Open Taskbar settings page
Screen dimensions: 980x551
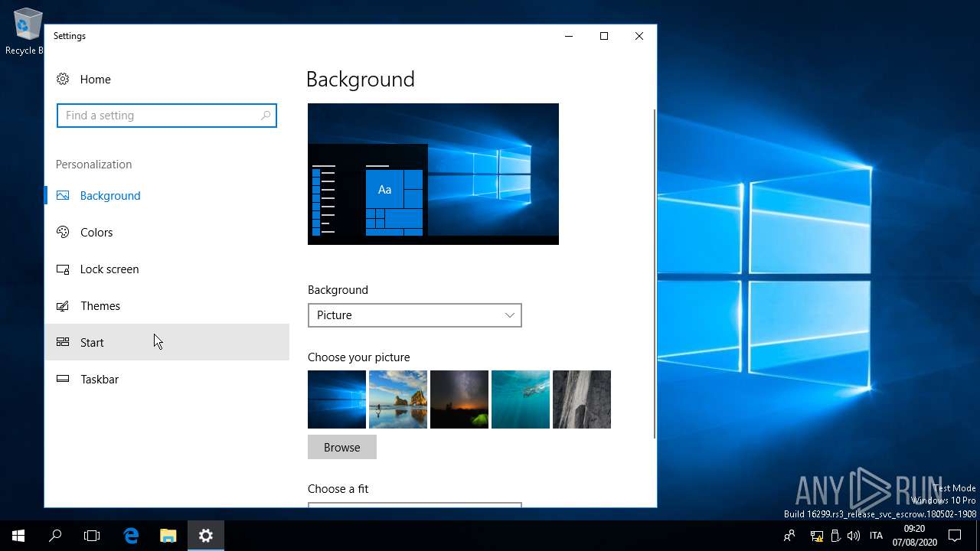tap(167, 379)
